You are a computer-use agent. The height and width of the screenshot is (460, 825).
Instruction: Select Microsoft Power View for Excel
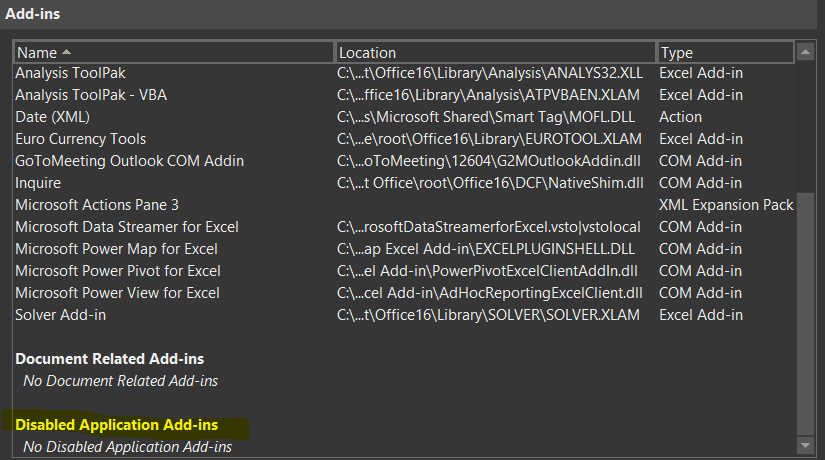pyautogui.click(x=404, y=293)
